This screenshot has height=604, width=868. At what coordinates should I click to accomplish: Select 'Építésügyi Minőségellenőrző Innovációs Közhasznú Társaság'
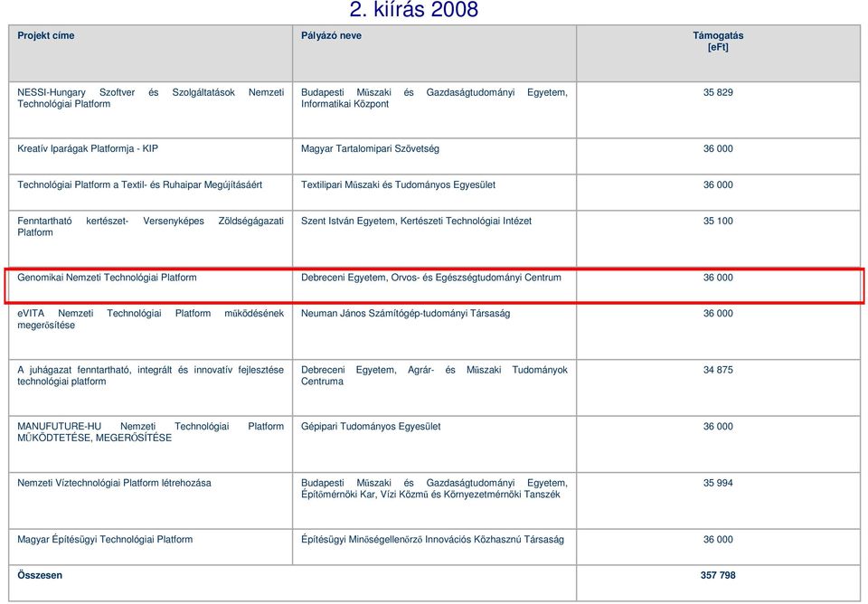(x=432, y=539)
